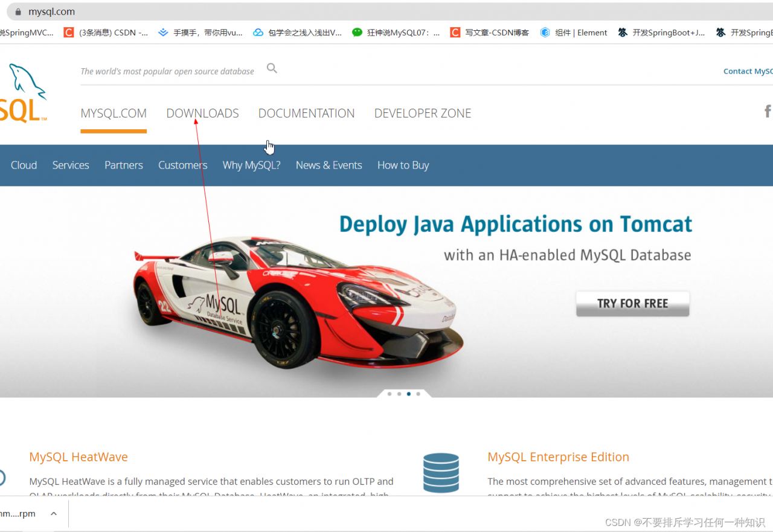Click the database stack icon

tap(441, 472)
